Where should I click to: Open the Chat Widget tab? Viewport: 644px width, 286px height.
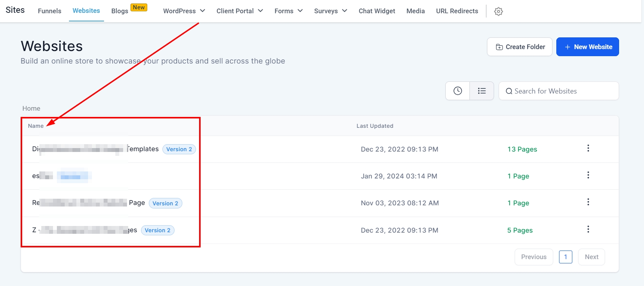point(377,11)
